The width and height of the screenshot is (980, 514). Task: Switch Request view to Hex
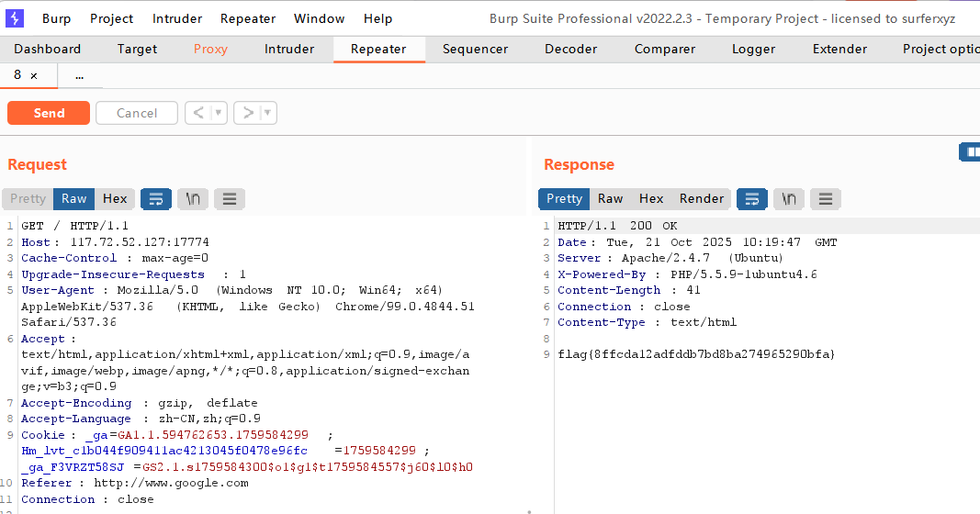click(115, 198)
